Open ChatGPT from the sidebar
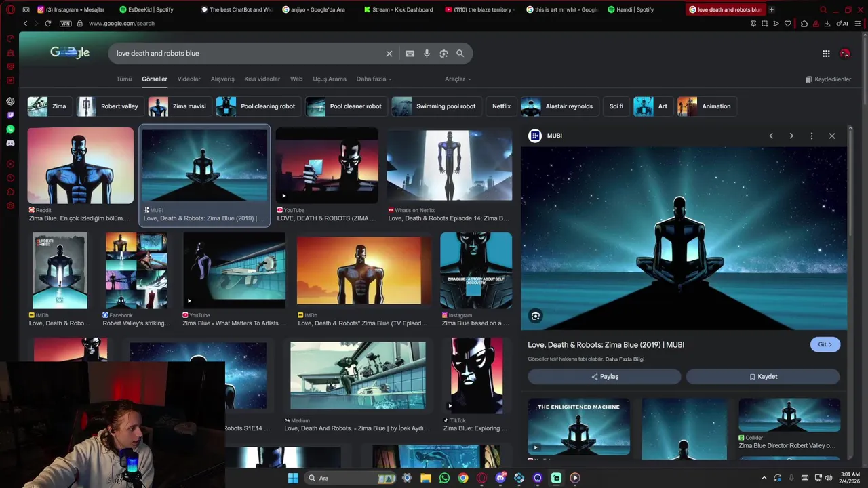The height and width of the screenshot is (488, 868). (x=10, y=101)
